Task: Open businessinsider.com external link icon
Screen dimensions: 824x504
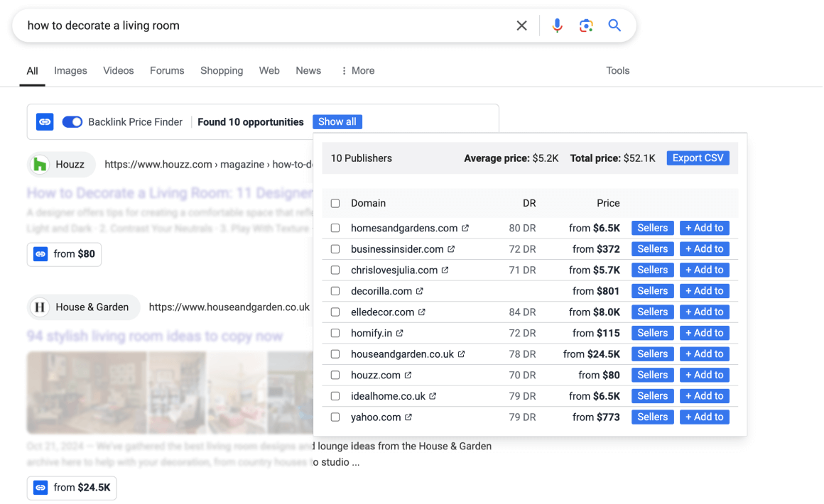Action: pyautogui.click(x=451, y=249)
